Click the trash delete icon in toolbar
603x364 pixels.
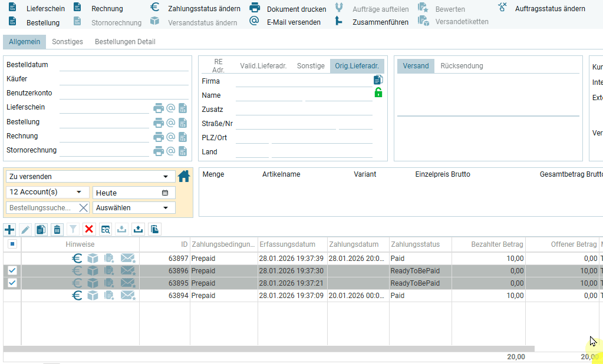(57, 229)
